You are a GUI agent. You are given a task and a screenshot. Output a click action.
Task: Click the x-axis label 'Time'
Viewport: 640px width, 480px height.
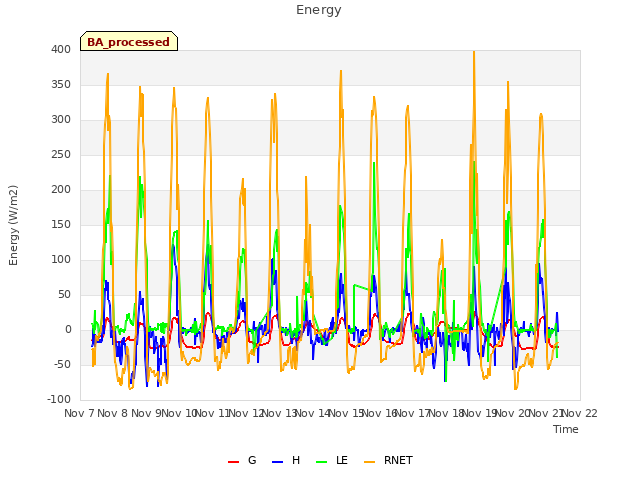[x=566, y=429]
